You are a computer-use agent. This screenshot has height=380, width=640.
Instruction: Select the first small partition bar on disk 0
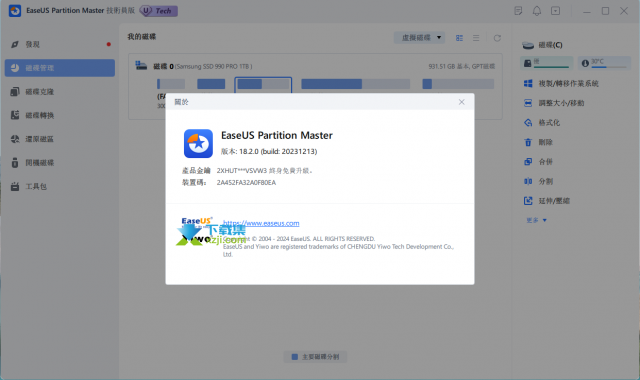[x=171, y=84]
